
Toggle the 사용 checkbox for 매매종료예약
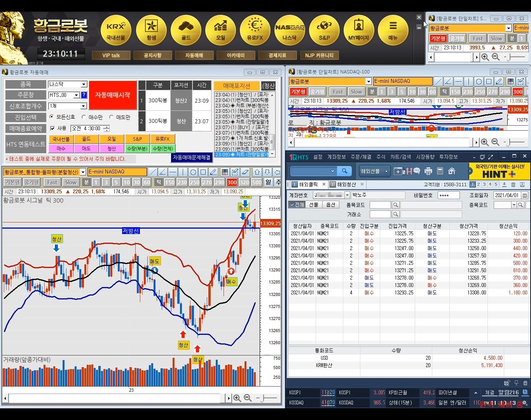(x=52, y=128)
